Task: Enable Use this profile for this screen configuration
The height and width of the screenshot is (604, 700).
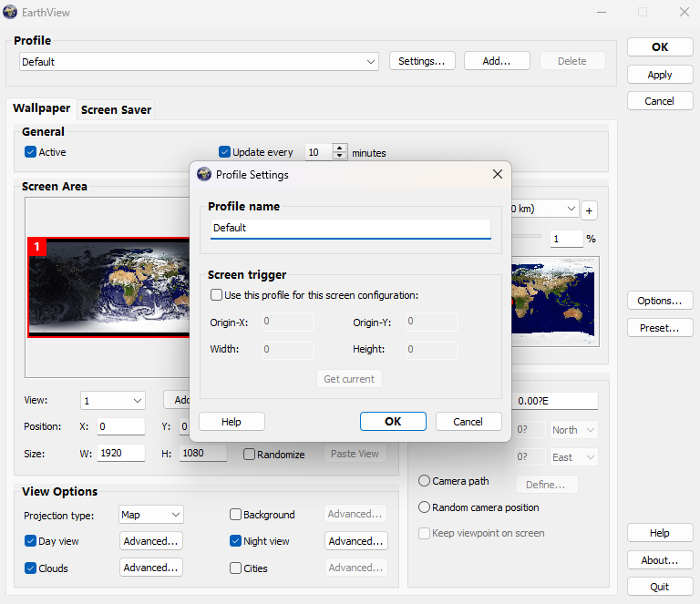Action: 217,295
